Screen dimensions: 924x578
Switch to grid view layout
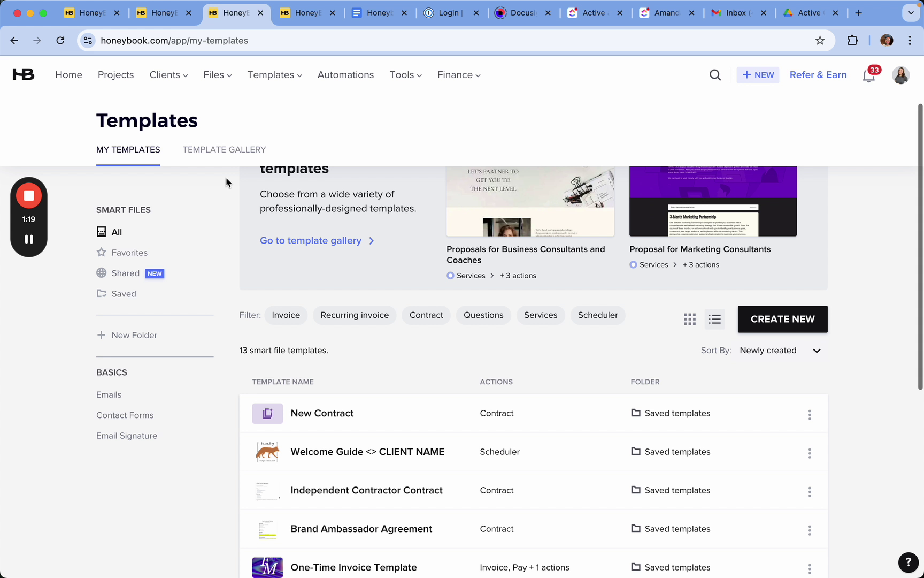689,320
